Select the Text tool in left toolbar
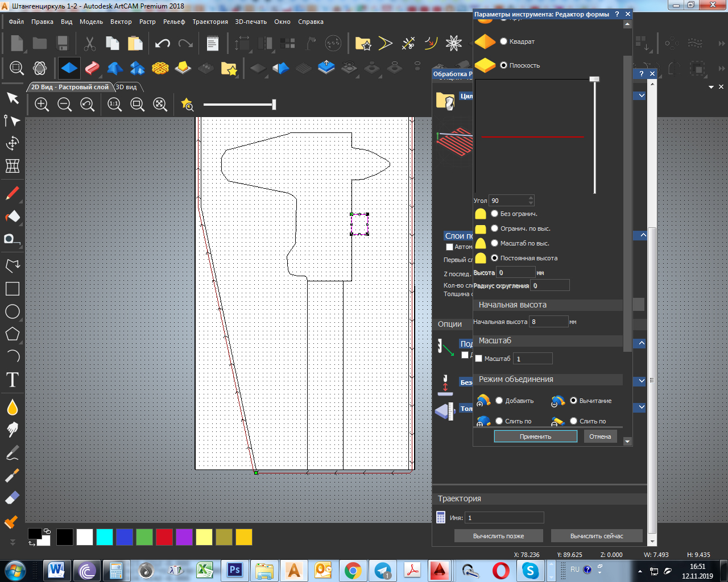Image resolution: width=728 pixels, height=582 pixels. (13, 380)
